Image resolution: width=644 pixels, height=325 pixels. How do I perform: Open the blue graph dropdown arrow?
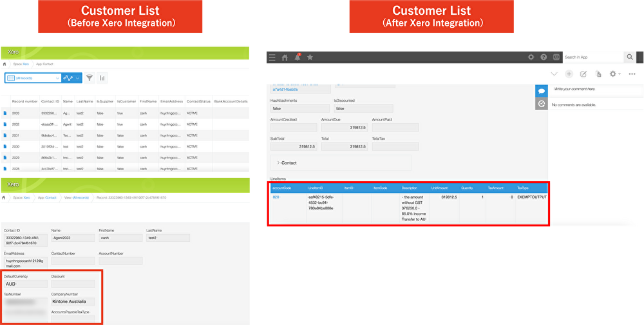click(78, 78)
